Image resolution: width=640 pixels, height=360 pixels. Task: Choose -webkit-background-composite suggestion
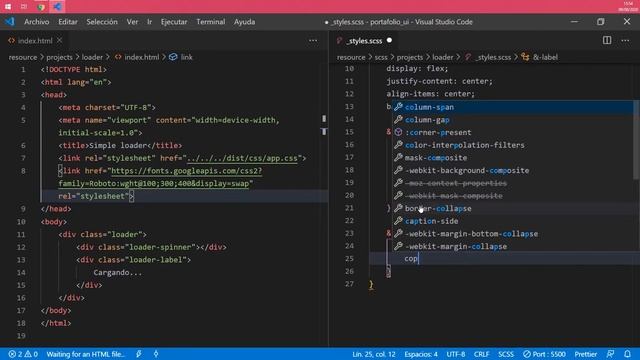pos(513,170)
